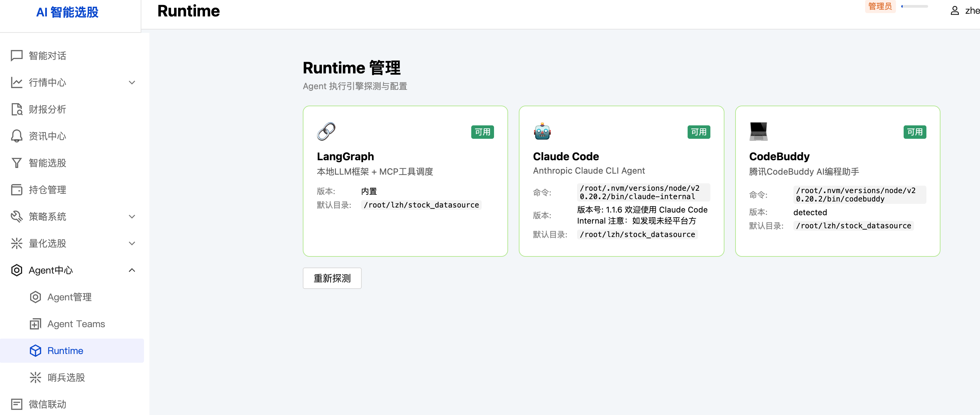The image size is (980, 415).
Task: Click the 可用 status on CodeBuddy card
Action: 915,132
